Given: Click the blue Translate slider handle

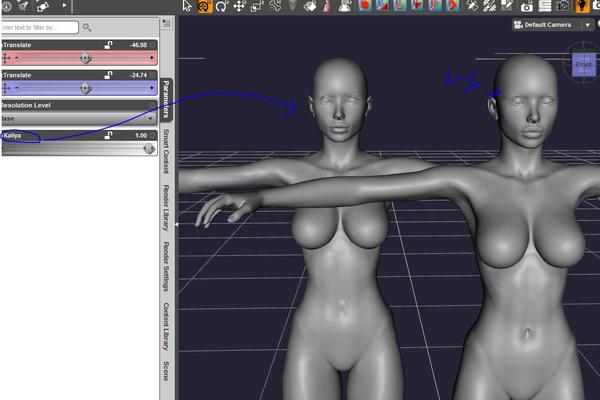Looking at the screenshot, I should [85, 88].
